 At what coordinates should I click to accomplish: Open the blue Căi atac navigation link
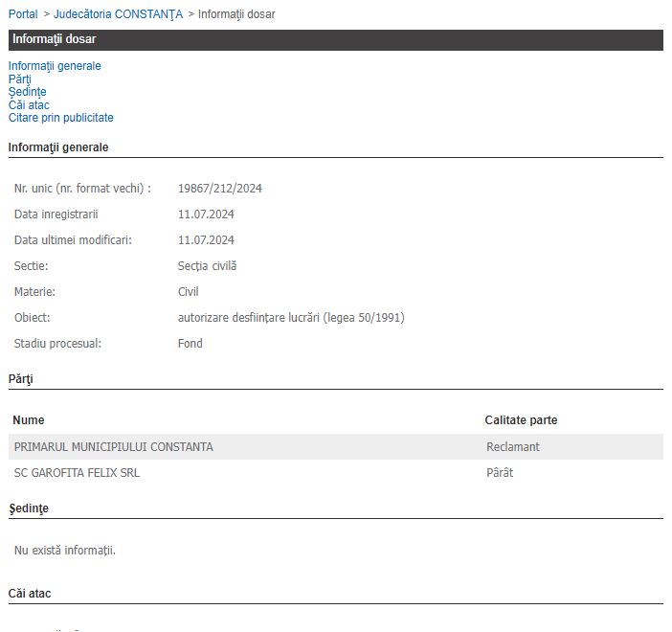coord(29,105)
